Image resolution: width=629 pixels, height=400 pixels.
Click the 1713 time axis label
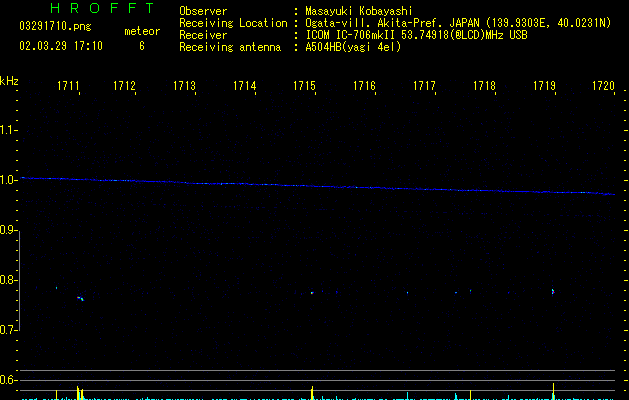[185, 86]
